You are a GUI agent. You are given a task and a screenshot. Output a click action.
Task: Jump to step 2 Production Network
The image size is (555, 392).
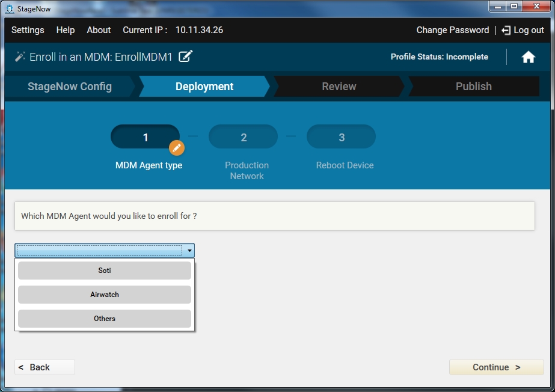tap(243, 137)
